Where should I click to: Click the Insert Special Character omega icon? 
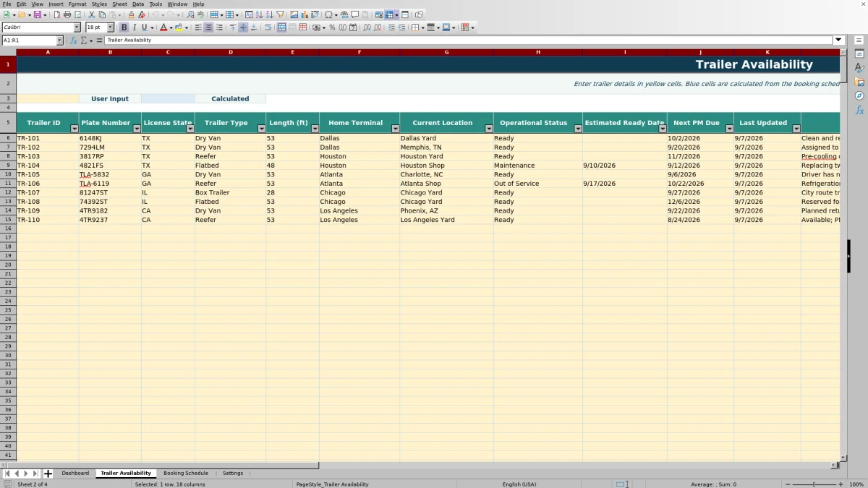click(329, 14)
